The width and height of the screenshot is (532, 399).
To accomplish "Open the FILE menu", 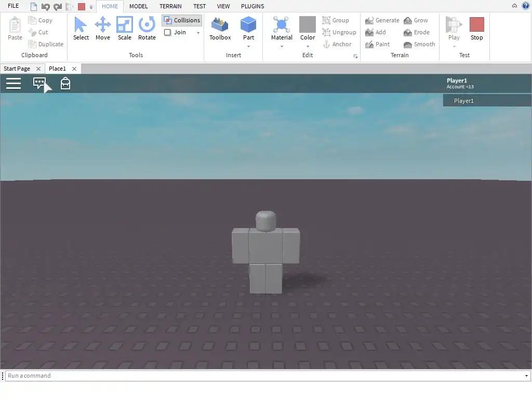I will pos(13,6).
